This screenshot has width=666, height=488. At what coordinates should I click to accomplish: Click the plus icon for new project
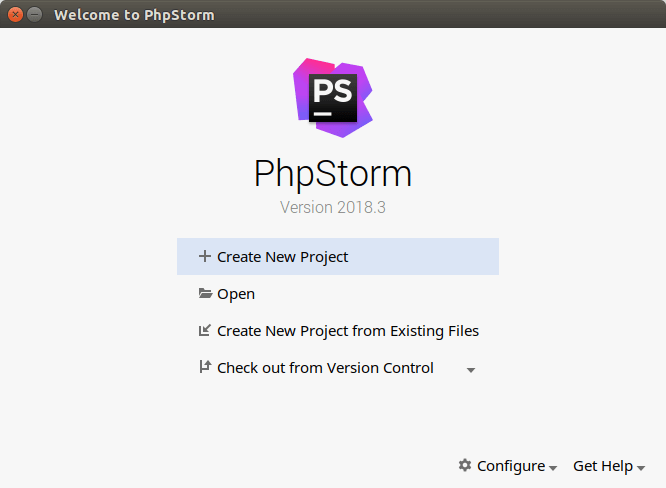click(205, 256)
